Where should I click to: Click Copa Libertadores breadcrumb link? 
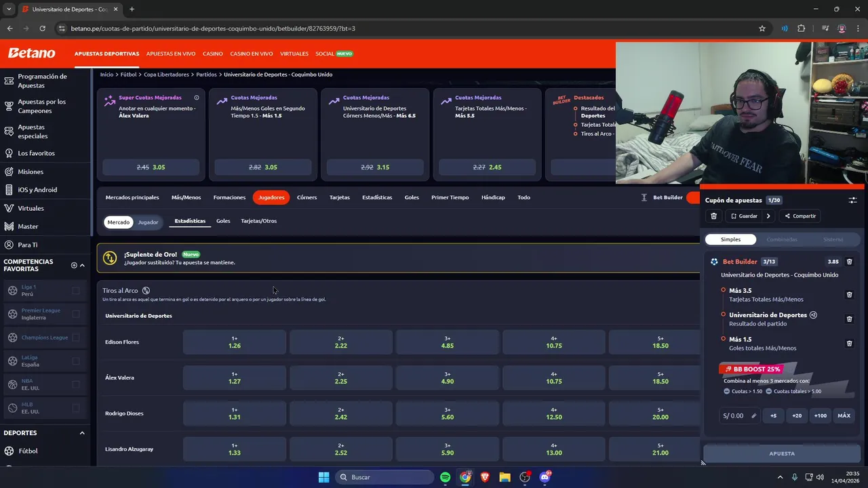[x=167, y=75]
